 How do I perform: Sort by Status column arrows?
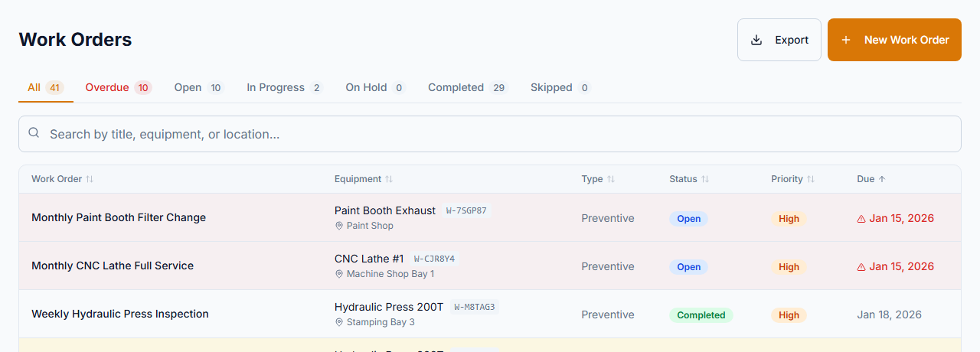[705, 179]
